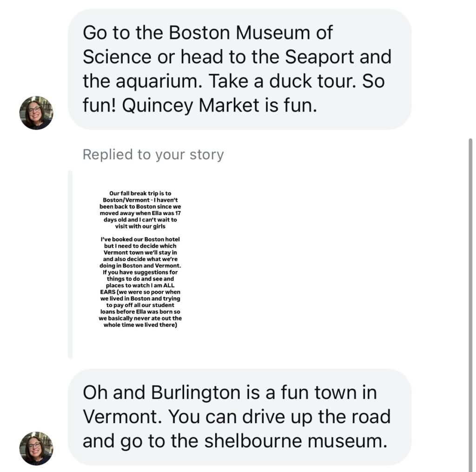Click avatar beside the shelbourne museum message

[x=36, y=448]
